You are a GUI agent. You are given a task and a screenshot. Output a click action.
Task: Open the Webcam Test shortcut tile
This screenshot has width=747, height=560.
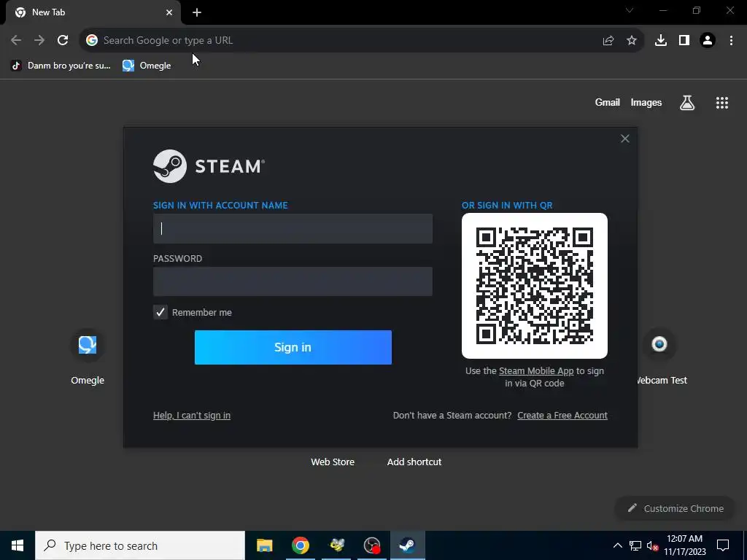coord(659,356)
